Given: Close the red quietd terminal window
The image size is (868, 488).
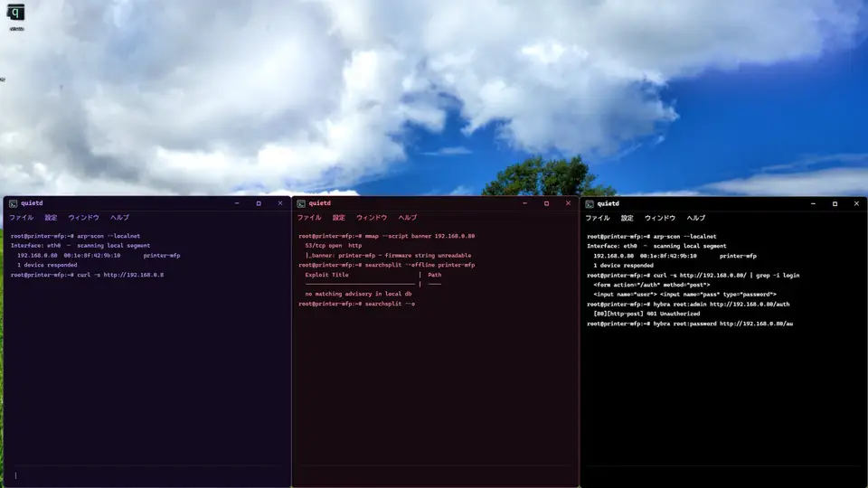Looking at the screenshot, I should (568, 203).
